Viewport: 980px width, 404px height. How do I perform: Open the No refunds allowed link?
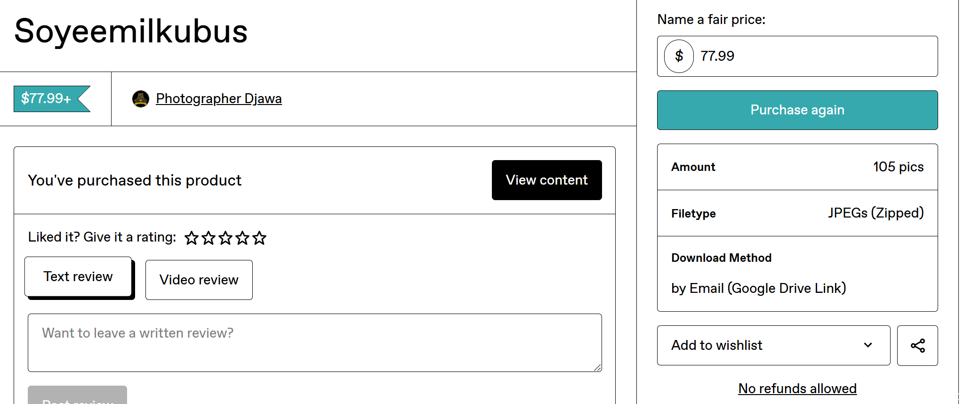coord(797,388)
